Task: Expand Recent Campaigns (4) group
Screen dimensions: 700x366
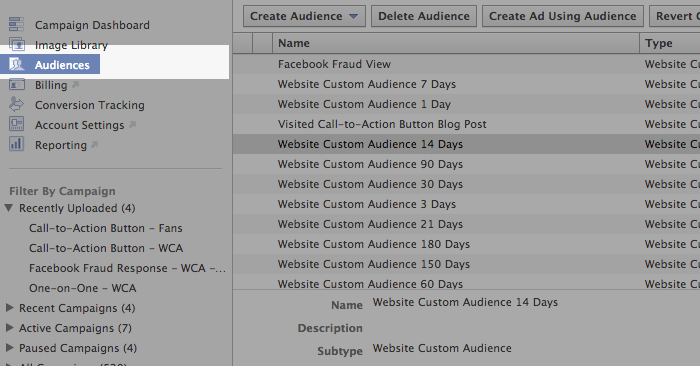Action: click(x=9, y=308)
